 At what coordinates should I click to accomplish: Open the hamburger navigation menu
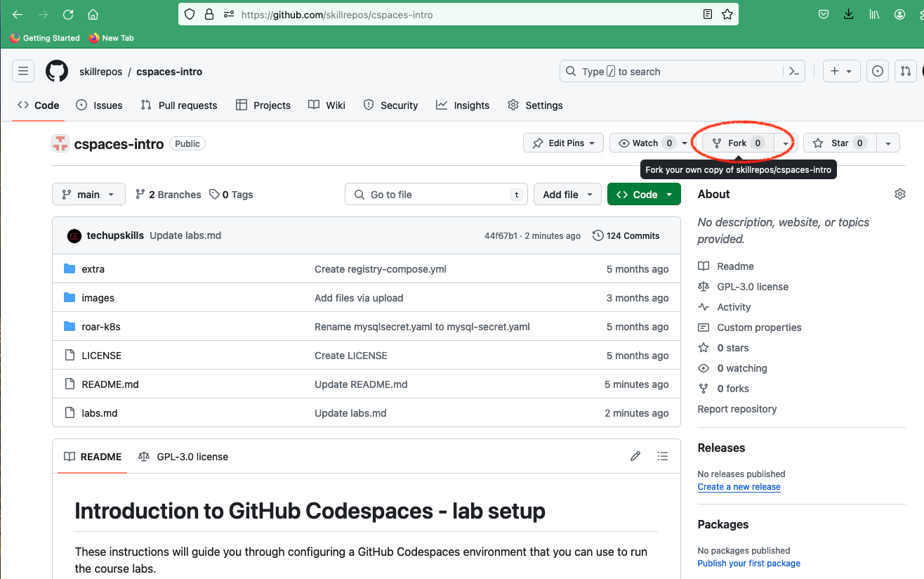click(23, 72)
